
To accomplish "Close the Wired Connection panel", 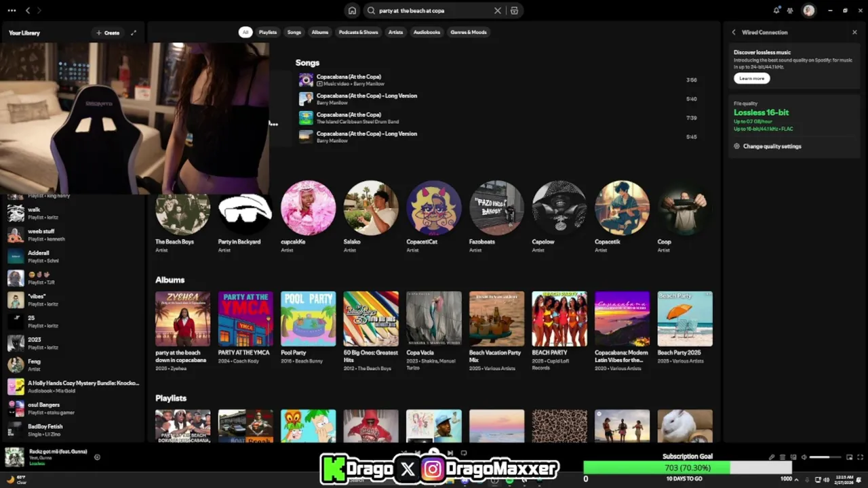I will [x=854, y=32].
